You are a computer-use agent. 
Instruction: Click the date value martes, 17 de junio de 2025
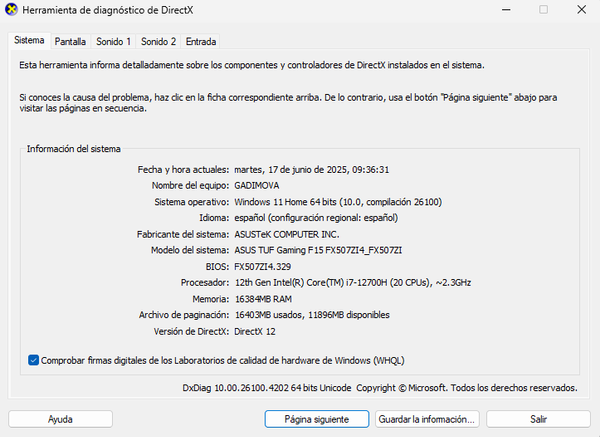[311, 170]
